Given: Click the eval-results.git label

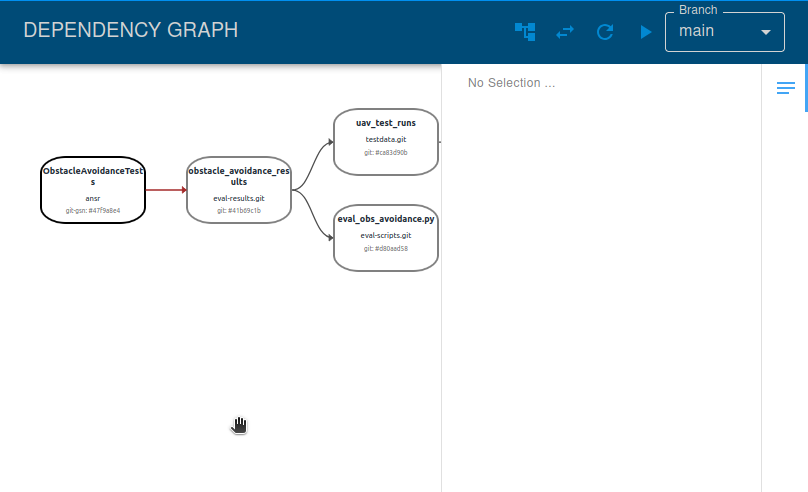Looking at the screenshot, I should (x=239, y=198).
